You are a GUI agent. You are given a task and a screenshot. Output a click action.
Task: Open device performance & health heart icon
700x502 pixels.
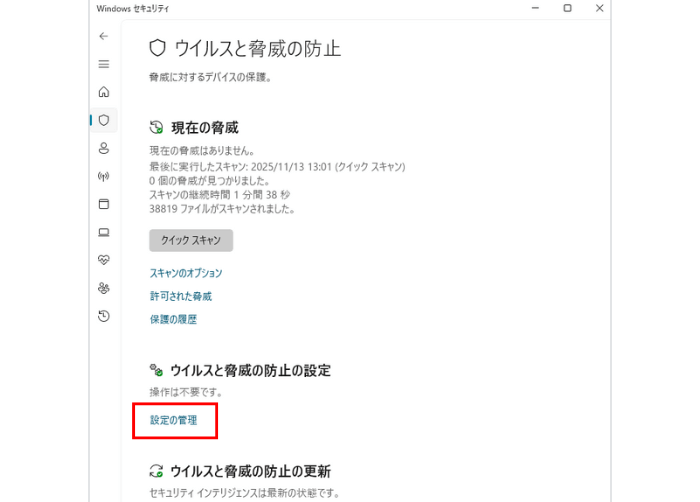(x=104, y=260)
